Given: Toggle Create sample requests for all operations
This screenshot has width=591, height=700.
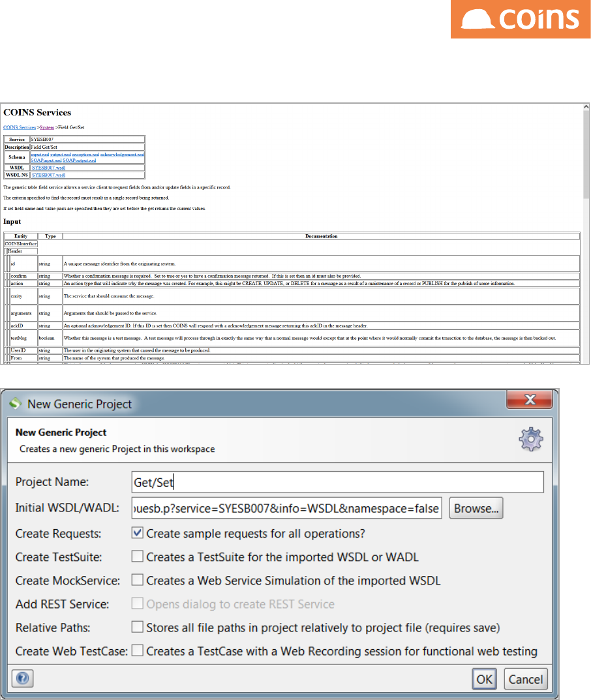Looking at the screenshot, I should click(138, 532).
